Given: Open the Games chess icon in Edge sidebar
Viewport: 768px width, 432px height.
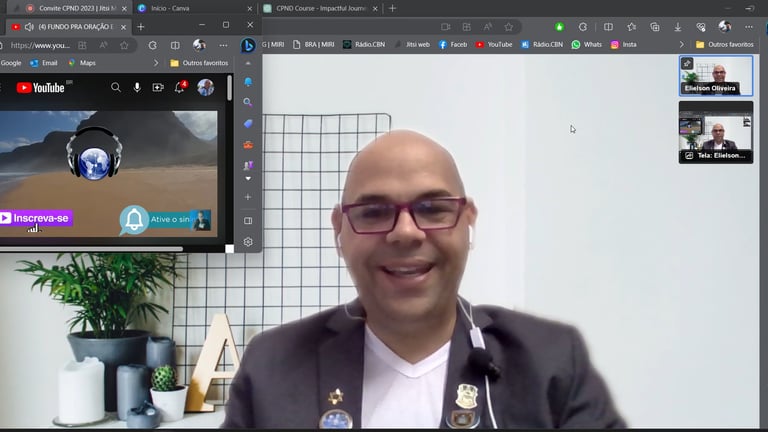Looking at the screenshot, I should 248,165.
